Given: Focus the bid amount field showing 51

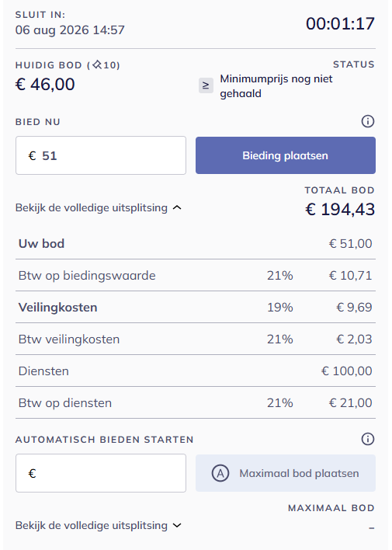Looking at the screenshot, I should tap(101, 155).
